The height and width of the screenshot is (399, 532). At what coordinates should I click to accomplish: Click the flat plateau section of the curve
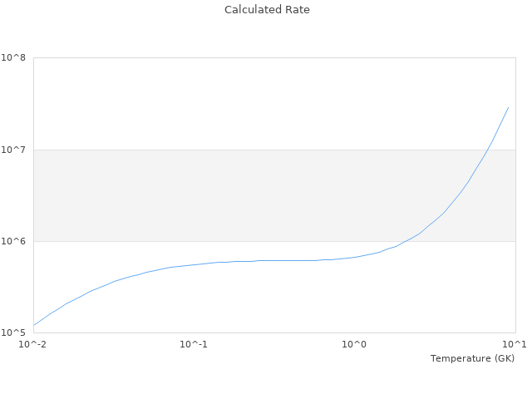[x=283, y=260]
